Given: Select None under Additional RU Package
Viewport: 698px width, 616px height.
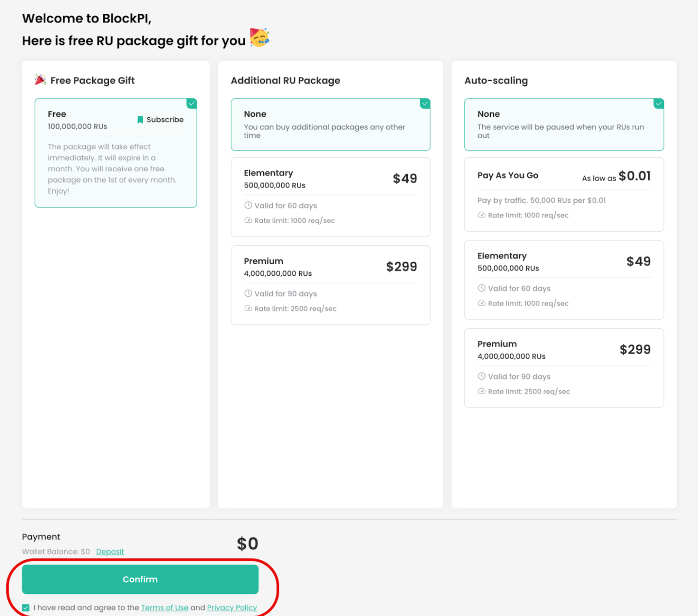Looking at the screenshot, I should pyautogui.click(x=331, y=124).
